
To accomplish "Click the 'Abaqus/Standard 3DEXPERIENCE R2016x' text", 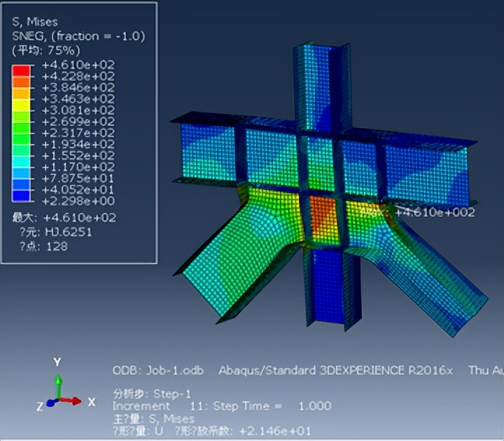I will (x=335, y=370).
